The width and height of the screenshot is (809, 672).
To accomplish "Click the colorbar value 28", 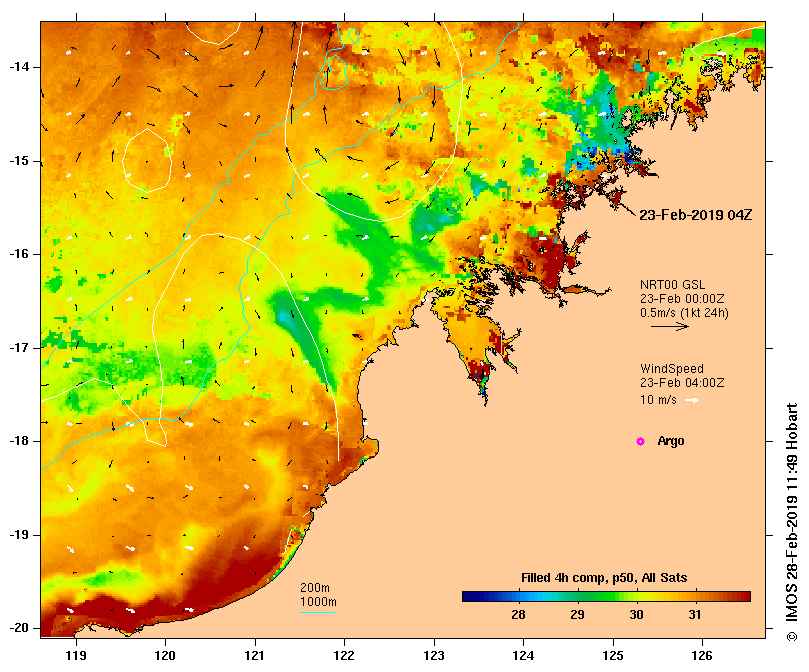I will [x=518, y=614].
